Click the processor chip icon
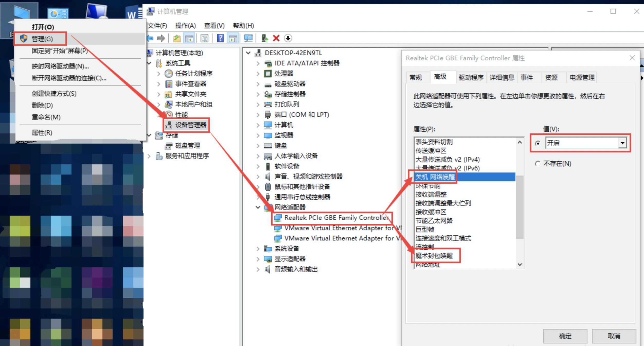 268,74
